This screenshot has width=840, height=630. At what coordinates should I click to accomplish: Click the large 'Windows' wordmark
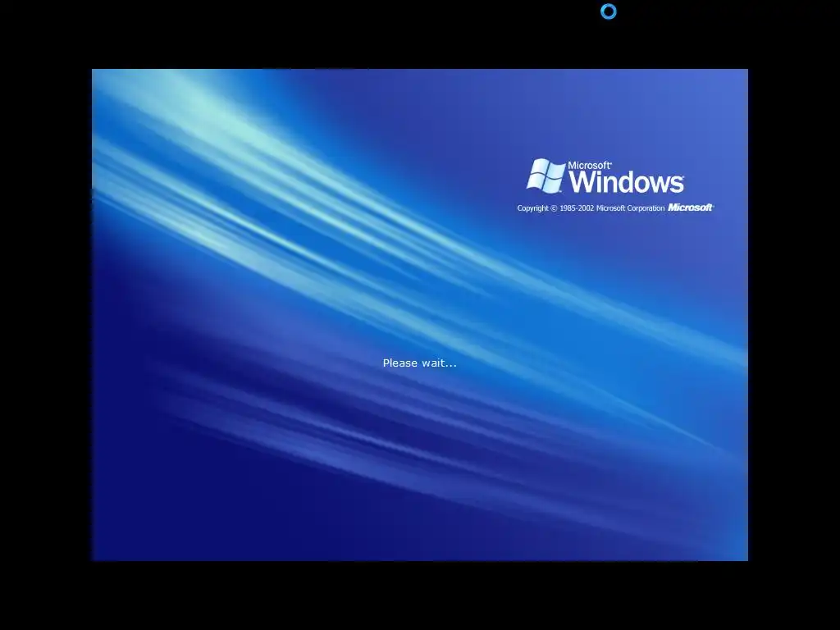(x=626, y=181)
